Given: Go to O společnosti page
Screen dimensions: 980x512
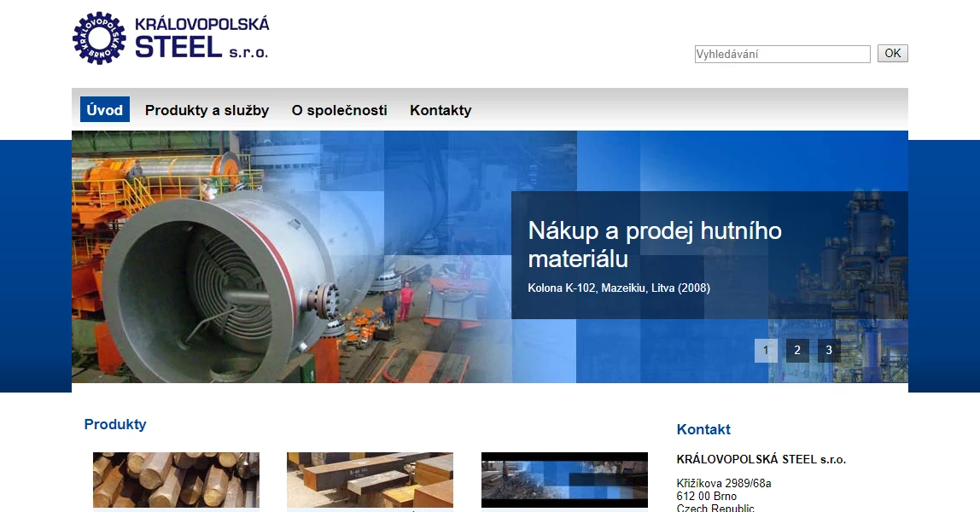Looking at the screenshot, I should click(x=340, y=111).
